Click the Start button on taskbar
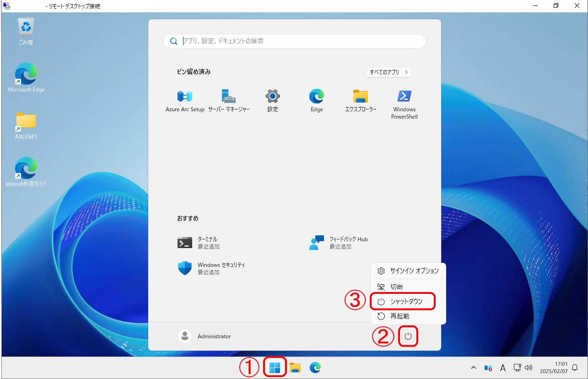Viewport: 588px width, 379px height. click(275, 368)
